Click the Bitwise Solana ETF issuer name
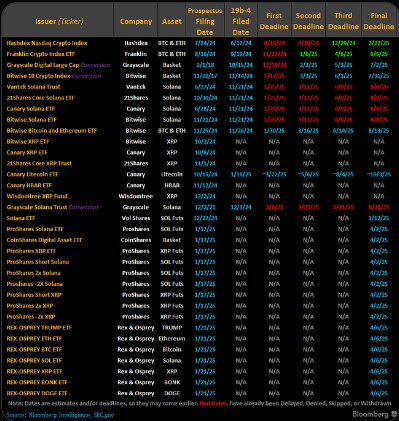The image size is (399, 421). click(32, 120)
